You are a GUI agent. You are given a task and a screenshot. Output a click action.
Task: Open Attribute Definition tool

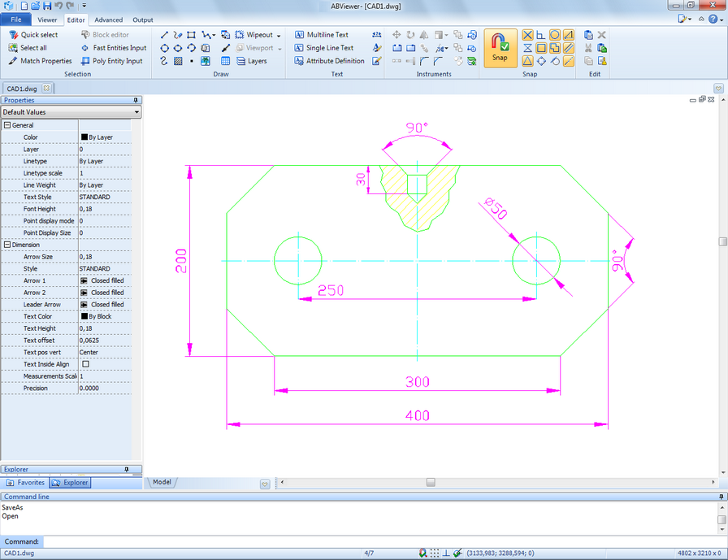click(x=329, y=61)
